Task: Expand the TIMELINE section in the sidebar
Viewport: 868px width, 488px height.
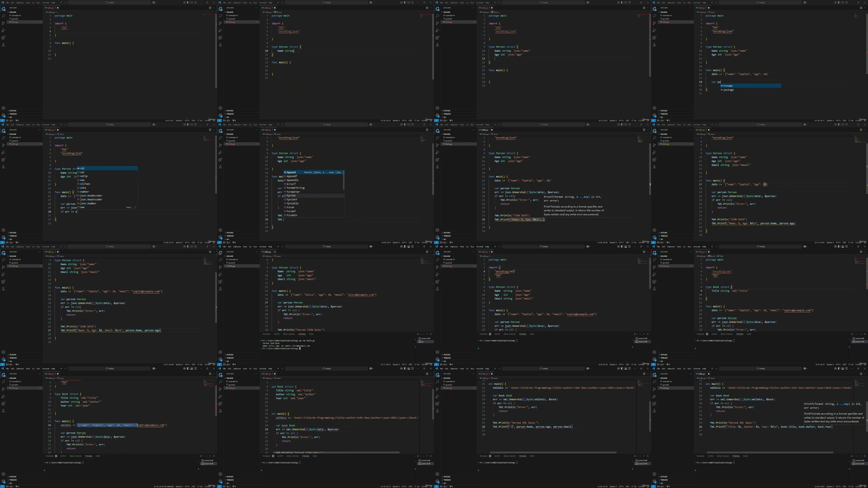Action: pos(12,114)
